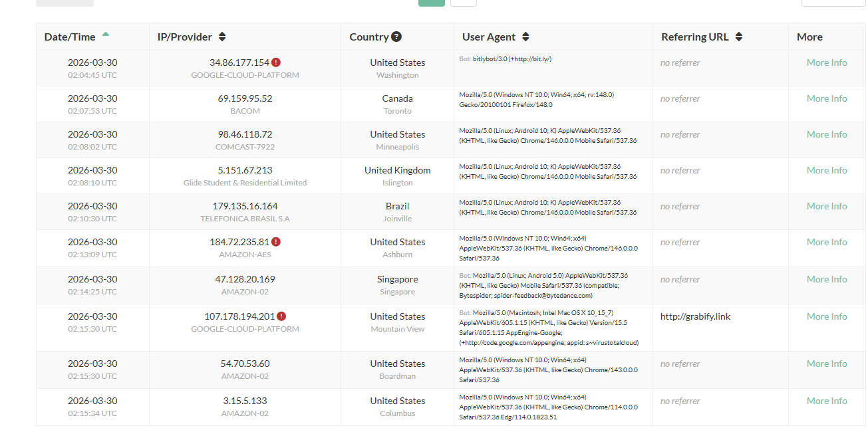The image size is (868, 432).
Task: Click the Minneapolis city label
Action: (x=397, y=147)
